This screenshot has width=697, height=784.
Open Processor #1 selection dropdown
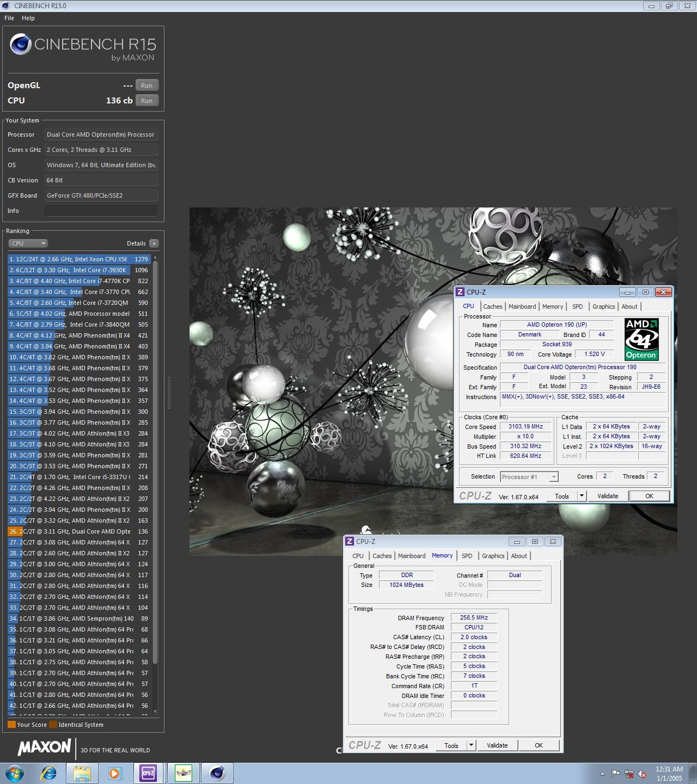point(529,477)
